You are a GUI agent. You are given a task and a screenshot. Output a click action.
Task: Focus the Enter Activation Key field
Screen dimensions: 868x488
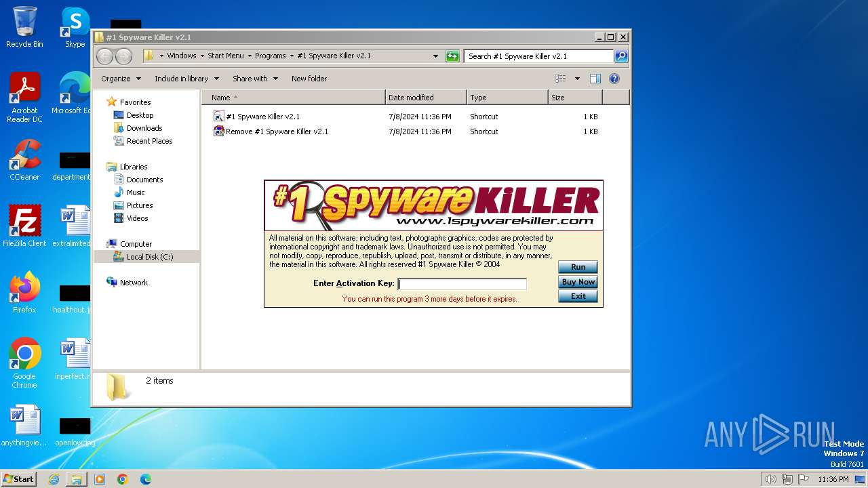pyautogui.click(x=462, y=284)
